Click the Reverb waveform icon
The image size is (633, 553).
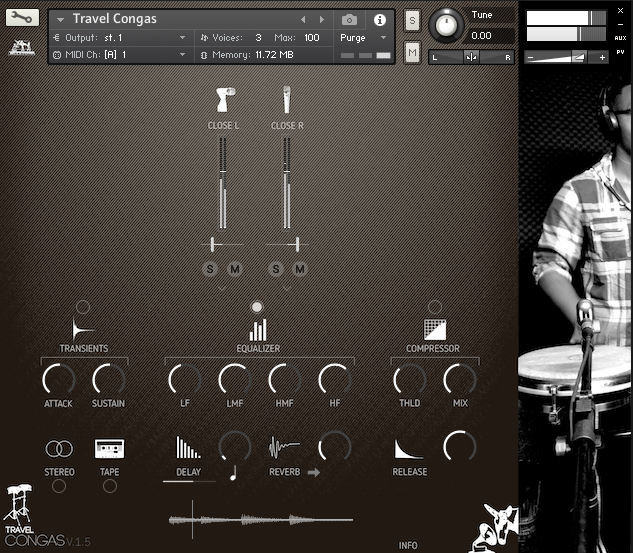[x=284, y=447]
